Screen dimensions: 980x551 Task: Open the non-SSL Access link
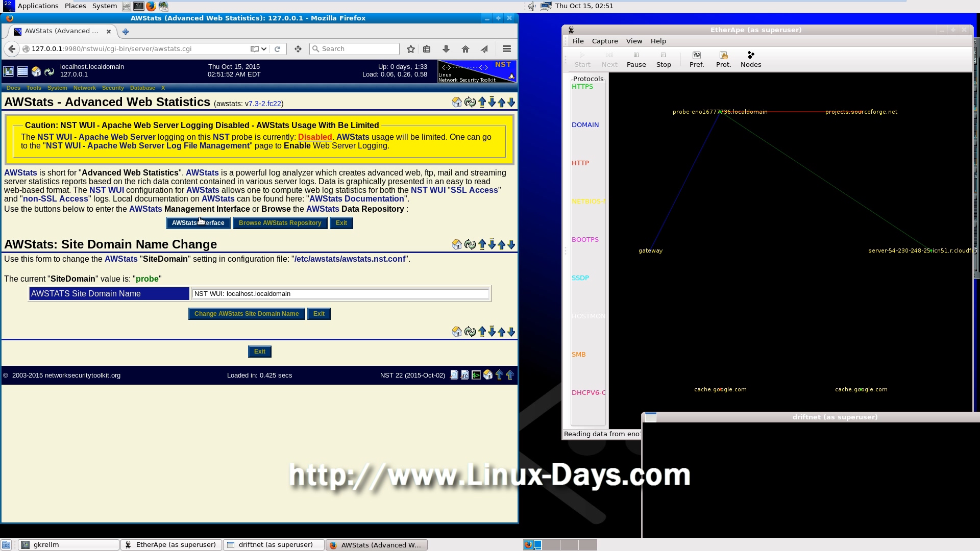[x=56, y=199]
